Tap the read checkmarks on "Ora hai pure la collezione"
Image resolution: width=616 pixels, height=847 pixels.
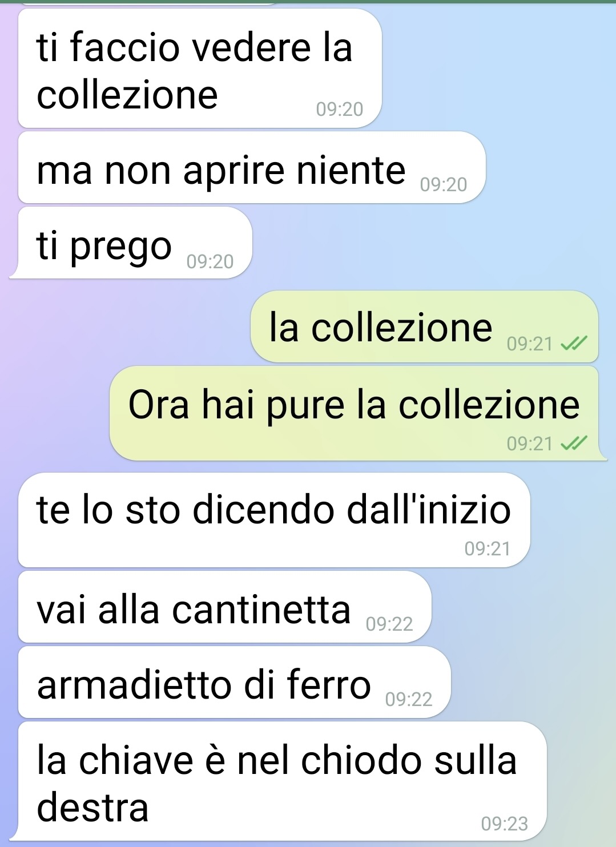574,443
